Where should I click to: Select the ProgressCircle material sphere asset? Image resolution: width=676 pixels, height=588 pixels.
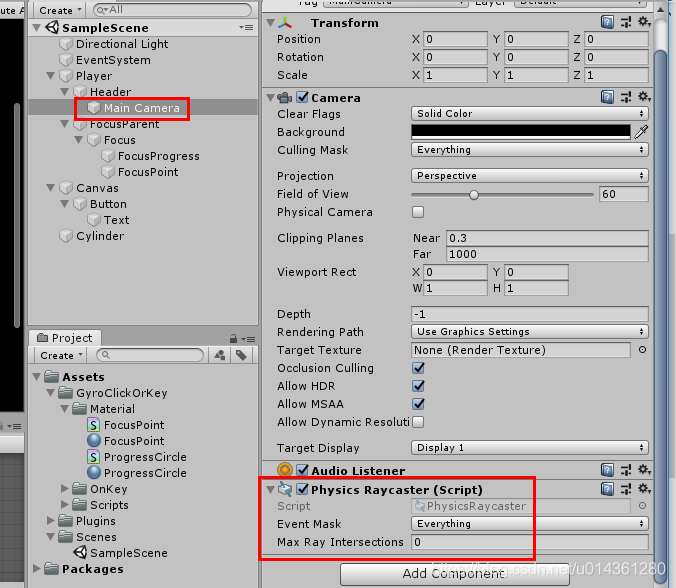point(137,473)
